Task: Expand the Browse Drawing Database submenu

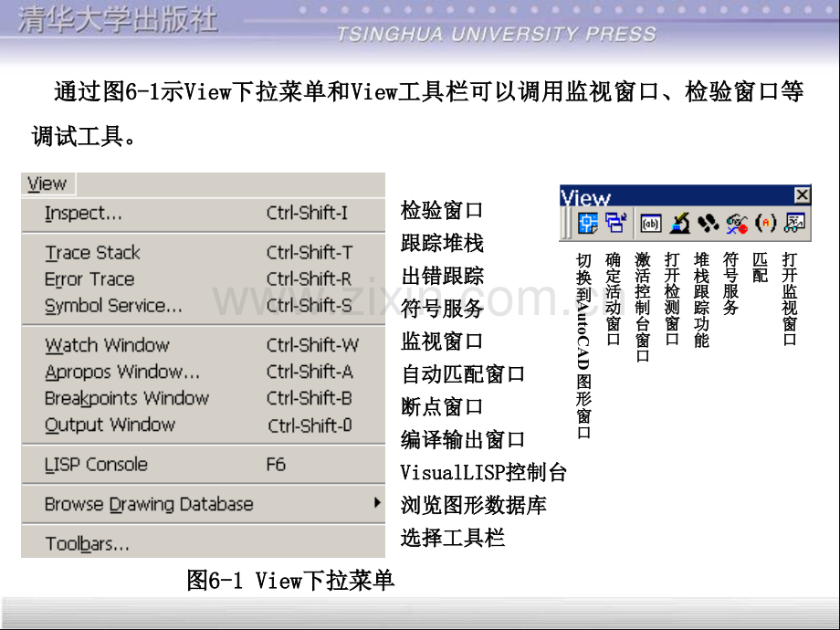Action: (203, 504)
